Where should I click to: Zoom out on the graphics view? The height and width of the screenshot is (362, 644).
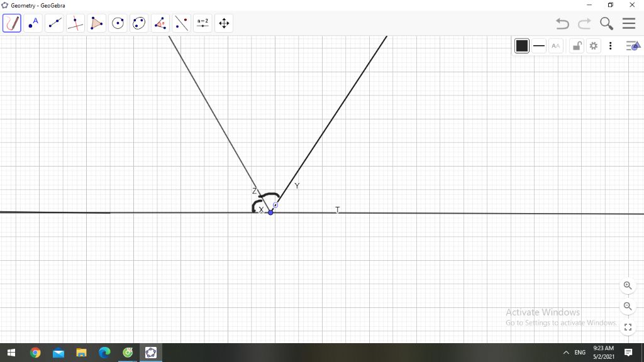tap(628, 306)
